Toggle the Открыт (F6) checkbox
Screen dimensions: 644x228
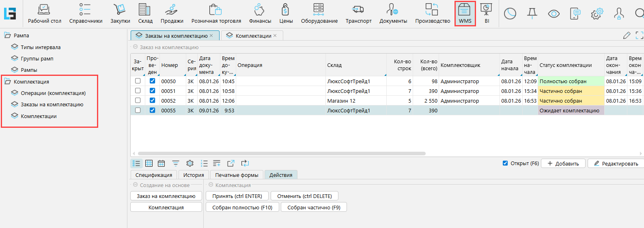[505, 163]
